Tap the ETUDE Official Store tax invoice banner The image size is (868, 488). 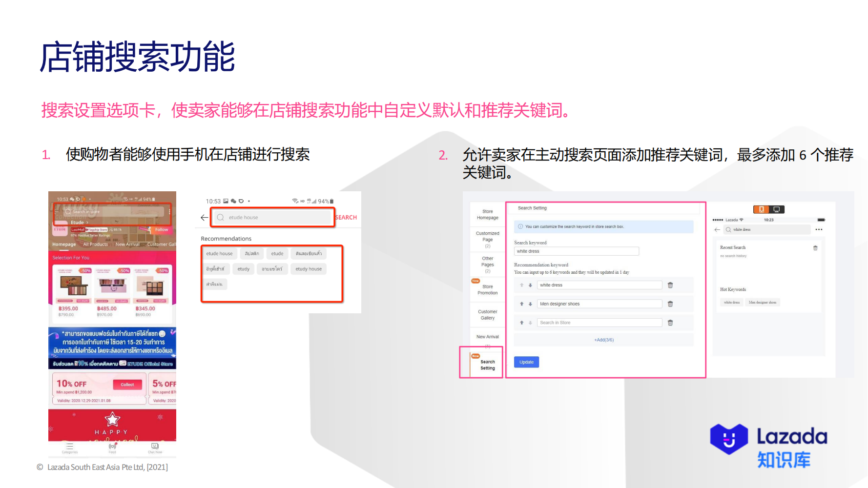pos(112,348)
